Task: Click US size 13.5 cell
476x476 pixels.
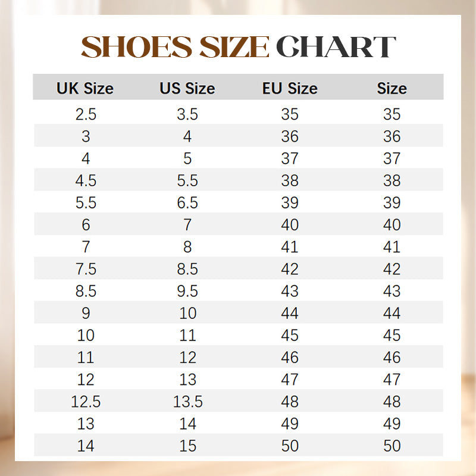Action: pyautogui.click(x=188, y=402)
